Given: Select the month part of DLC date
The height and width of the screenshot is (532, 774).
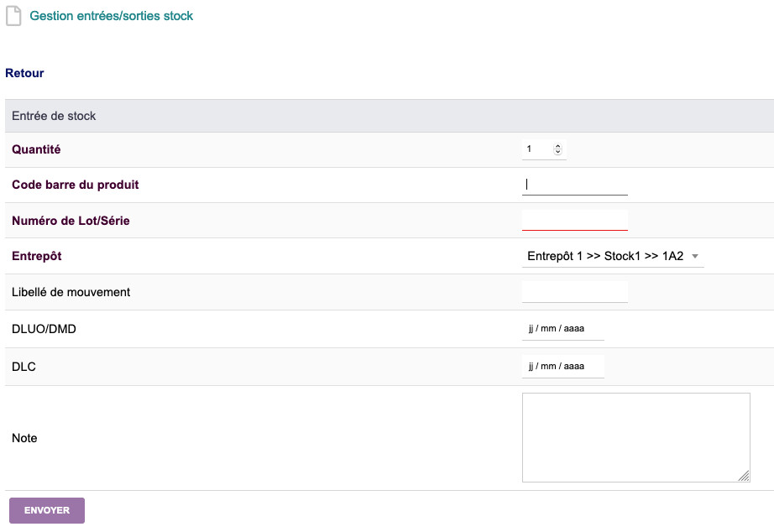Looking at the screenshot, I should tap(548, 367).
